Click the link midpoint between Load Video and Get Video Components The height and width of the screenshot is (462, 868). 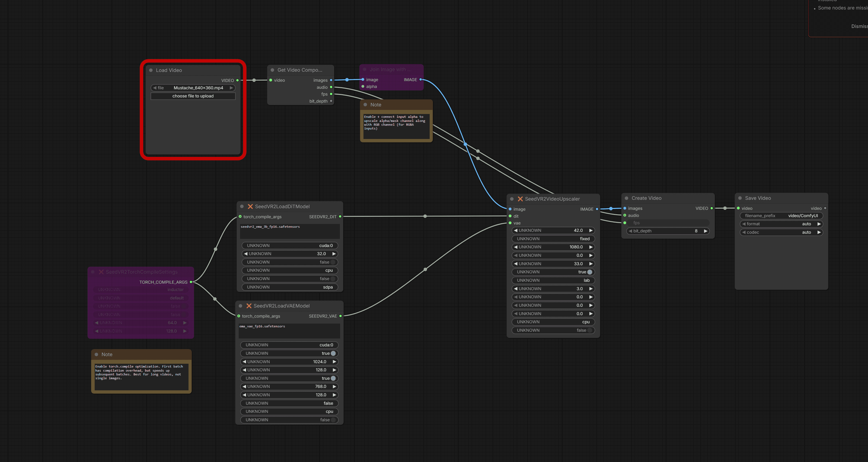254,80
